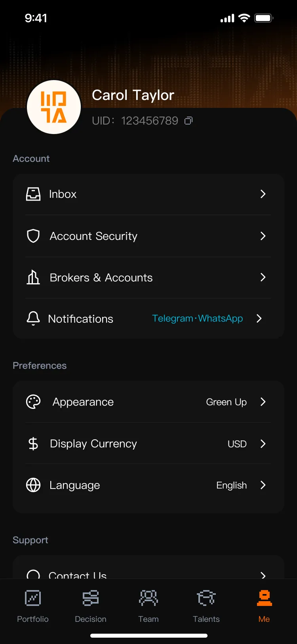Tap the Inbox tray icon
This screenshot has height=644, width=297.
[x=33, y=194]
